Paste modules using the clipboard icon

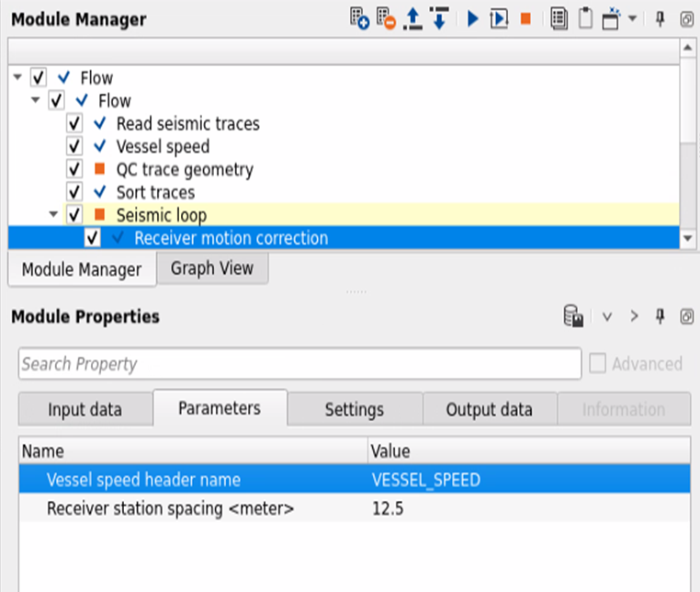(584, 18)
